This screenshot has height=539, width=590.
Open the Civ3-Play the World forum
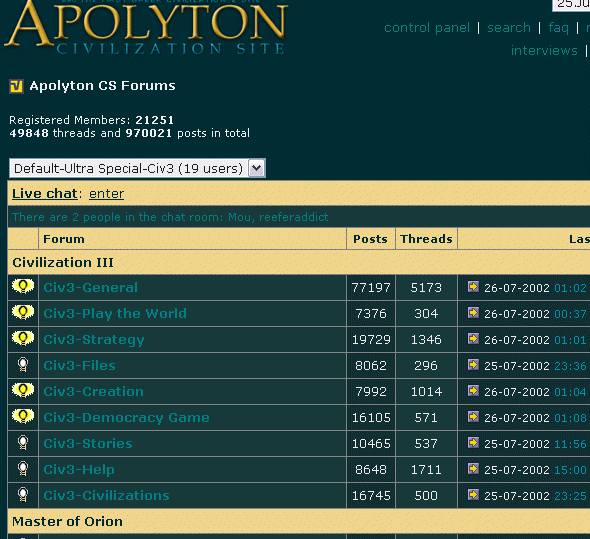(x=115, y=314)
